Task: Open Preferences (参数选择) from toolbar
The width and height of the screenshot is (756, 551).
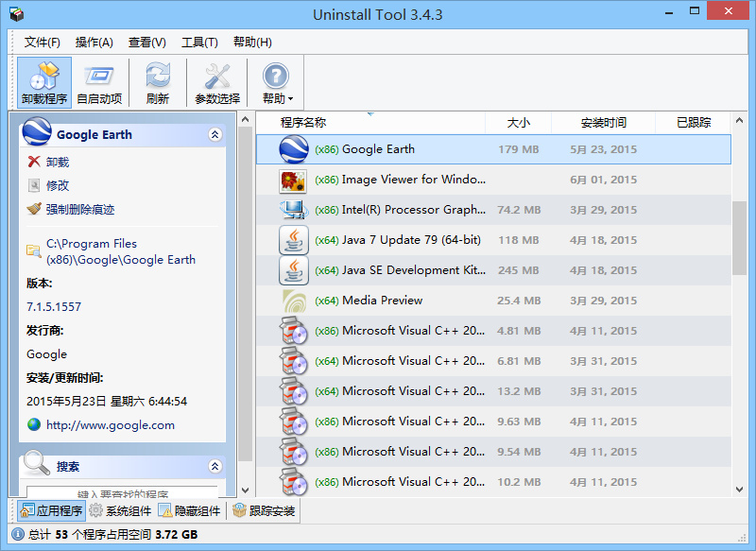Action: (x=217, y=82)
